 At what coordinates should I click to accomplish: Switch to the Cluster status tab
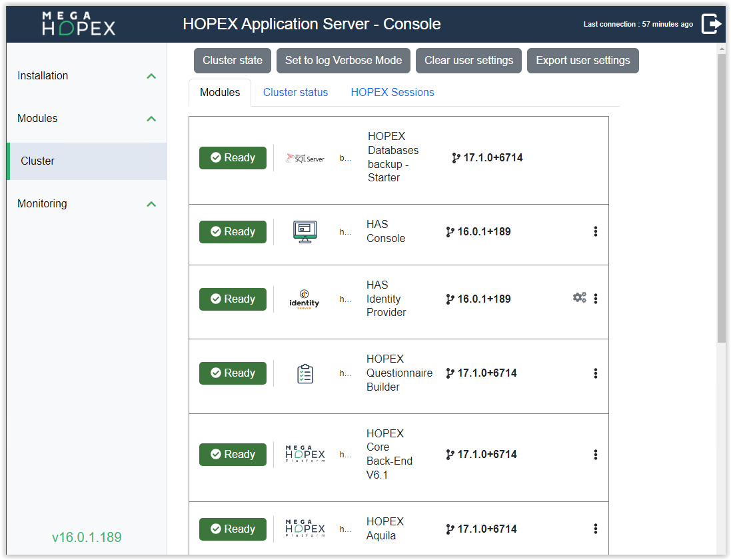pos(295,93)
